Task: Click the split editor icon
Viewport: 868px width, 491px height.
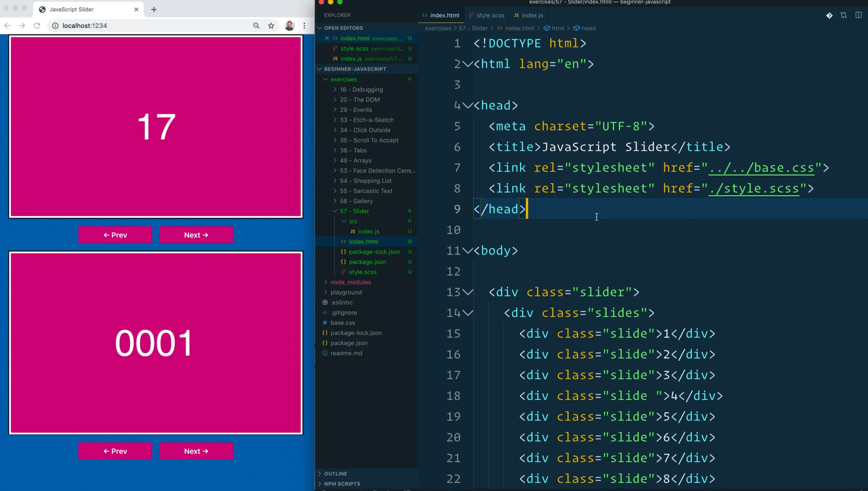Action: [x=858, y=15]
